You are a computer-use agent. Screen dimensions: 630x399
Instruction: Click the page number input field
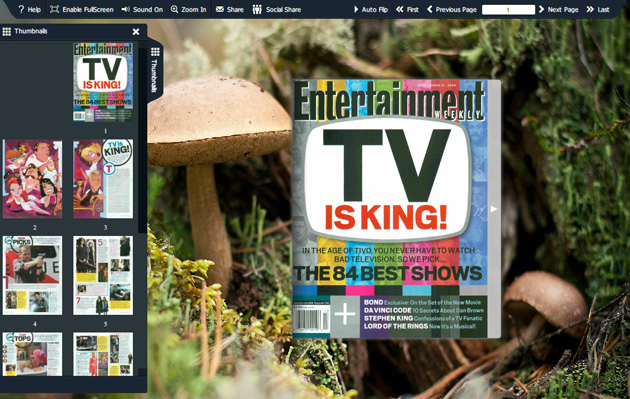coord(508,10)
